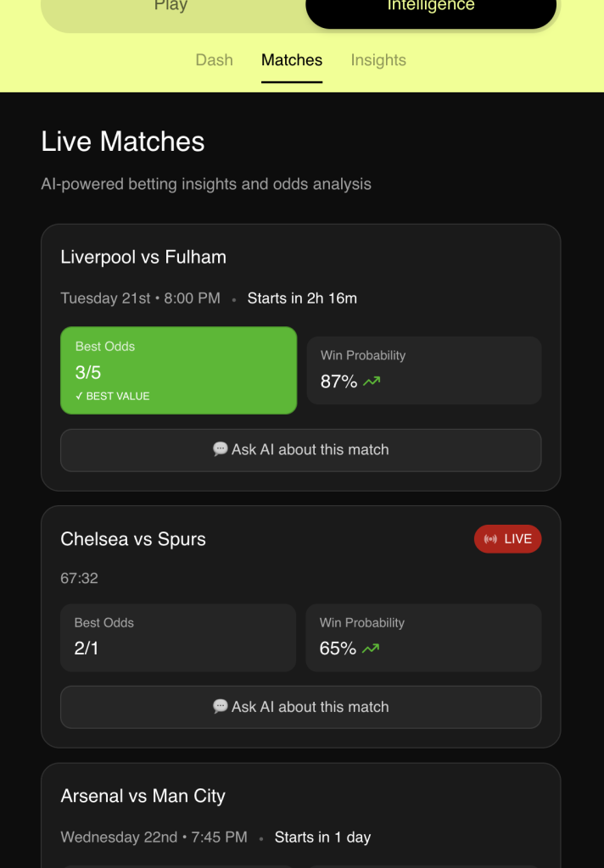Click speech bubble icon in Liverpool card
This screenshot has height=868, width=604.
click(x=221, y=449)
